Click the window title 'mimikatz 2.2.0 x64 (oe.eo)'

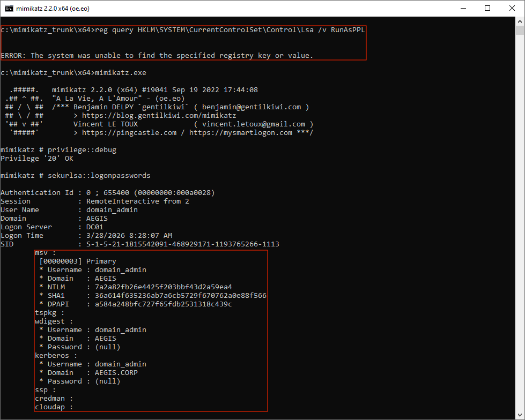(53, 9)
